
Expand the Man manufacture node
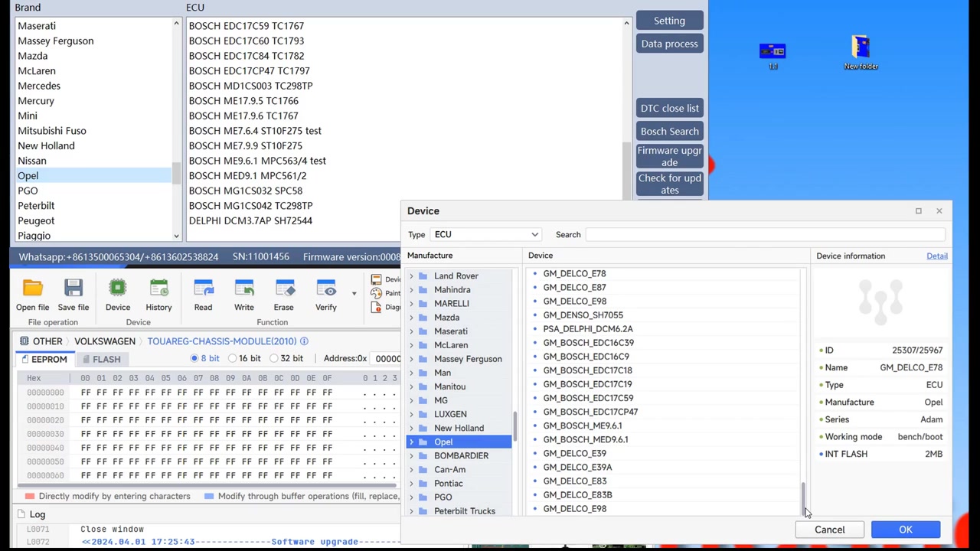tap(411, 373)
